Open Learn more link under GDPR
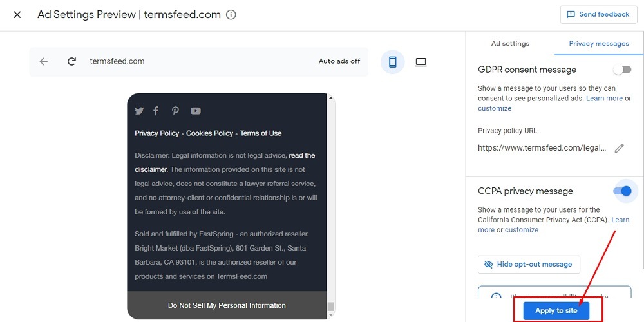 click(604, 99)
